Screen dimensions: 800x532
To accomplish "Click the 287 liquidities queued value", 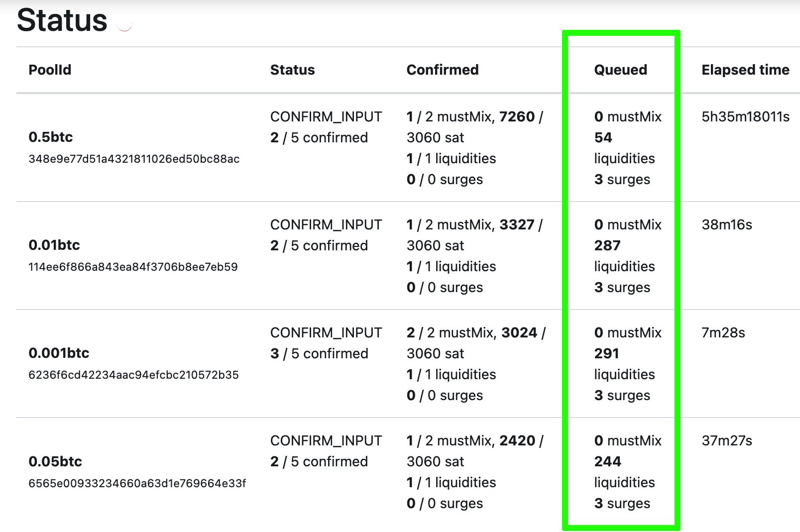I will 624,256.
